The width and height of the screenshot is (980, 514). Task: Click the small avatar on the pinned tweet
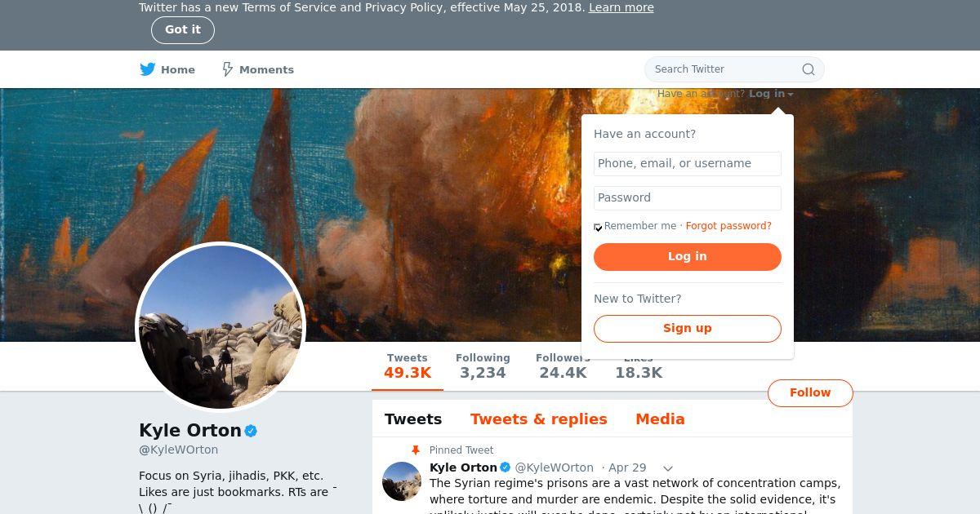pyautogui.click(x=402, y=481)
